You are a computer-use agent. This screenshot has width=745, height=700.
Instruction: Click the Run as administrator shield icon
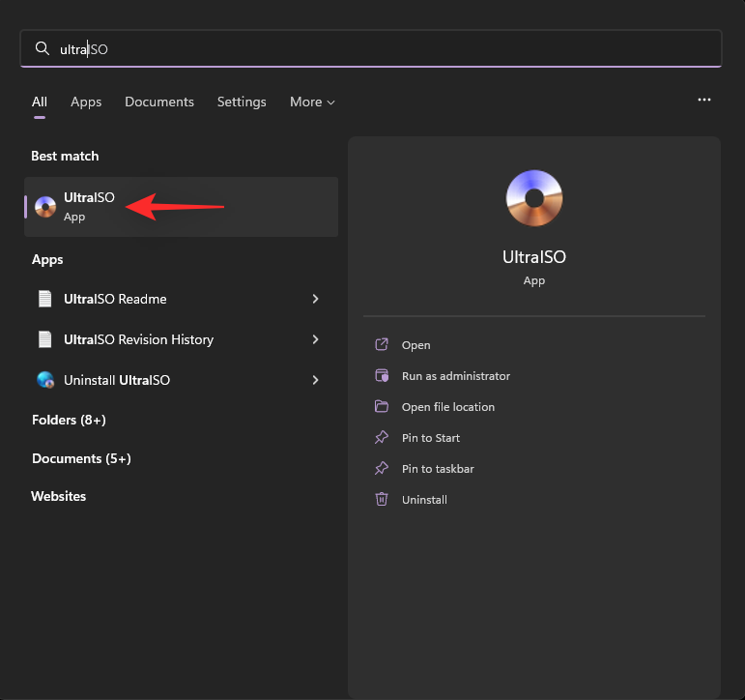pos(382,376)
